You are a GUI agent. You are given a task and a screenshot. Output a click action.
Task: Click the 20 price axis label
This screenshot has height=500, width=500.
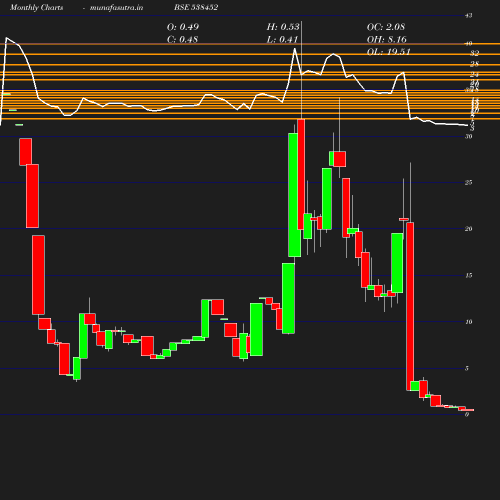tap(469, 229)
